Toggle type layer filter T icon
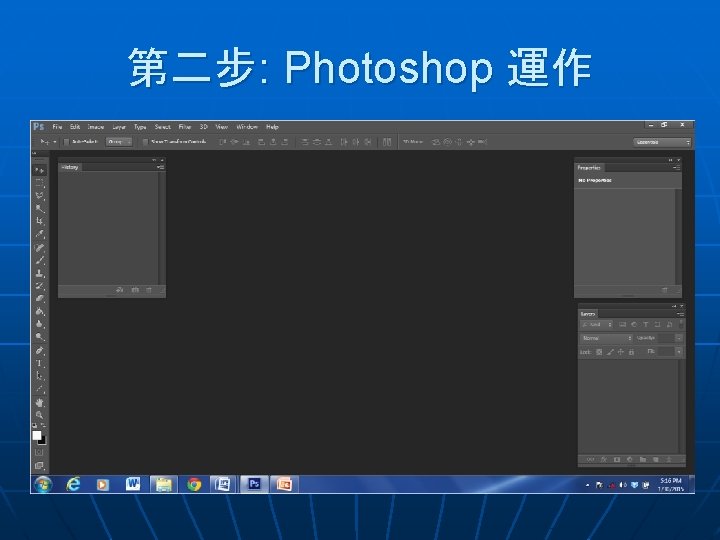The width and height of the screenshot is (720, 540). [646, 325]
